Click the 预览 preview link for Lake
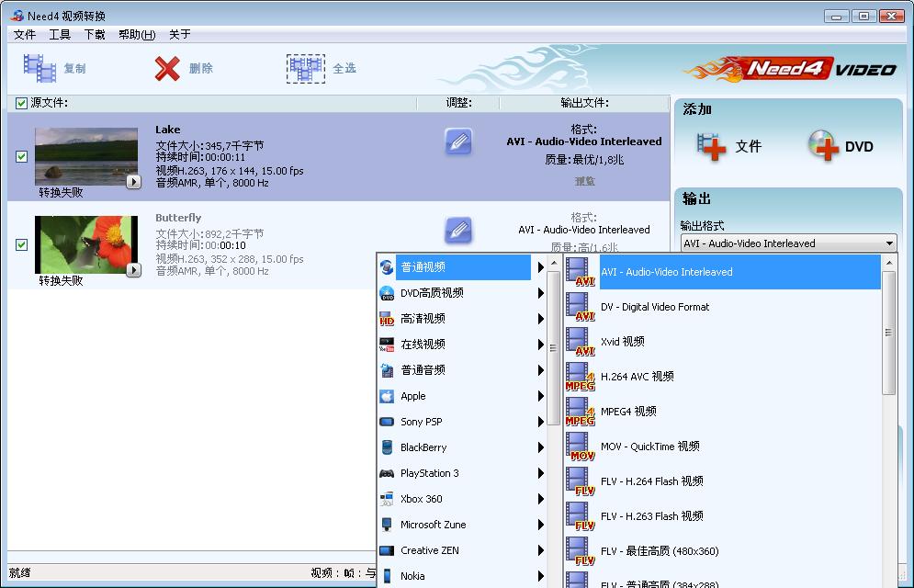This screenshot has height=588, width=914. coord(584,181)
